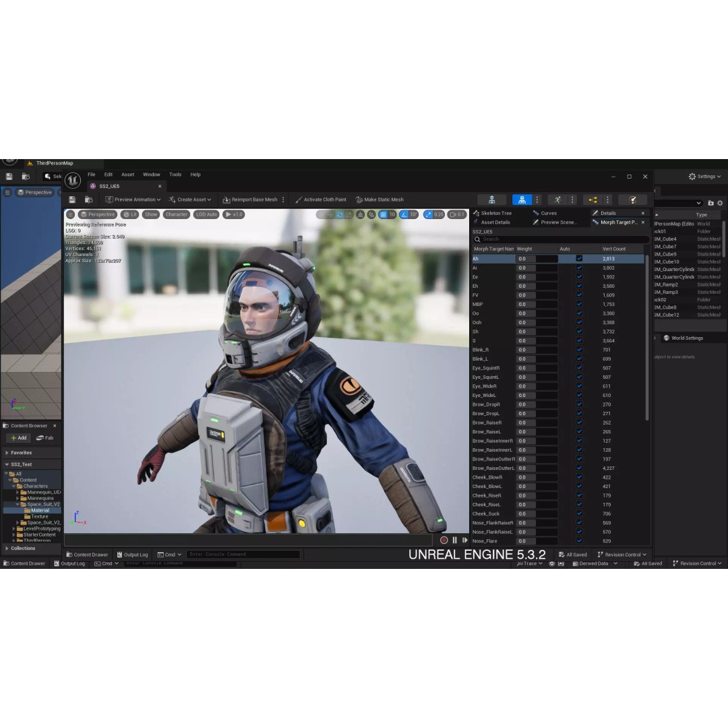Viewport: 728px width, 728px height.
Task: Close the Content Browser panel
Action: click(55, 426)
